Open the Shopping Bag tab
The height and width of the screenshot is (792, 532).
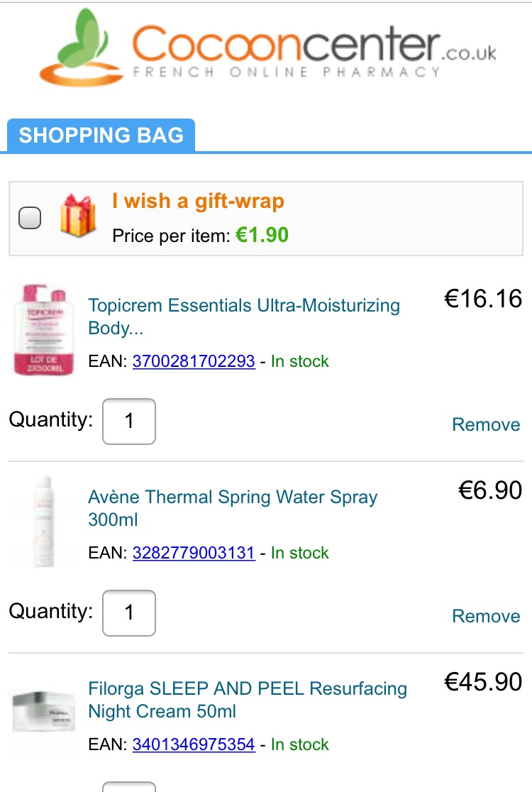[x=101, y=136]
